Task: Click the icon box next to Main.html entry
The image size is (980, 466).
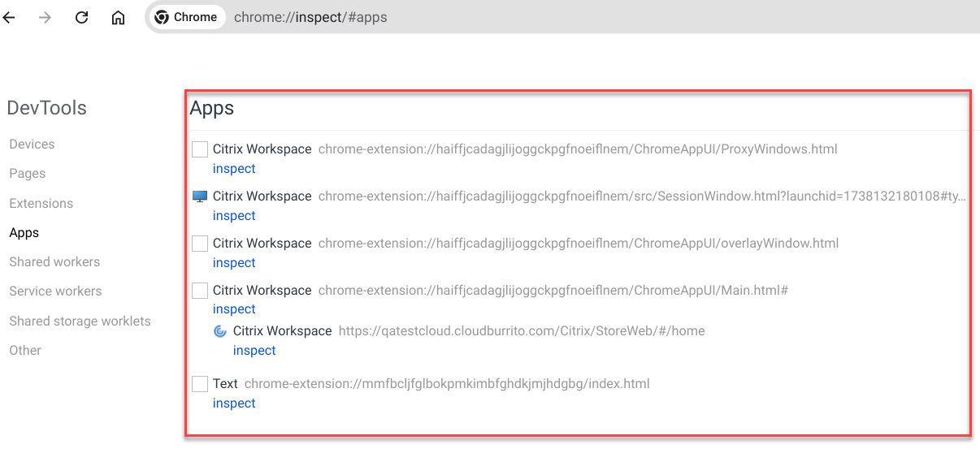Action: click(200, 291)
